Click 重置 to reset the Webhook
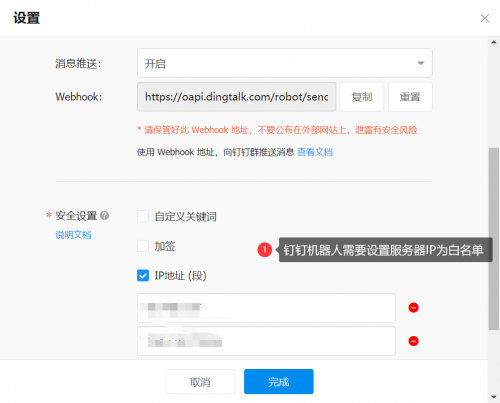This screenshot has width=500, height=403. (410, 97)
